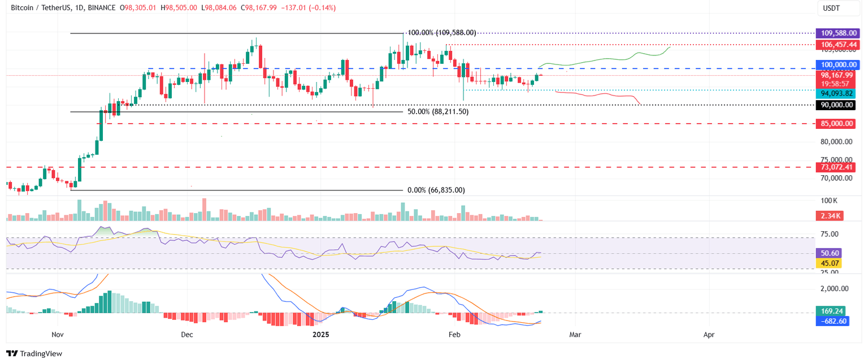The width and height of the screenshot is (868, 364).
Task: Click the purple 109,588.00 price level swatch
Action: (837, 33)
